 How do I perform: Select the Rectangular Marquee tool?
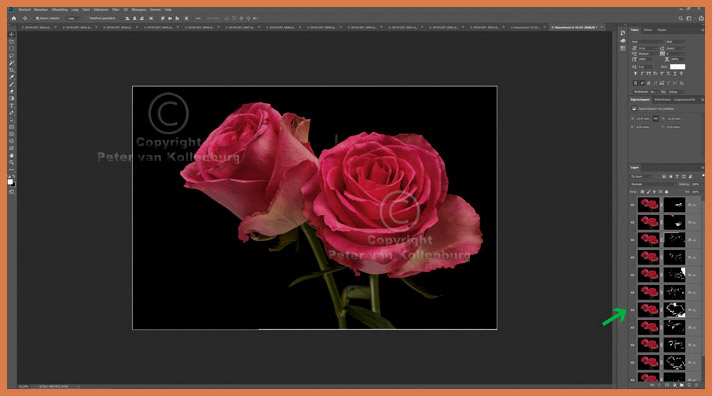point(12,49)
